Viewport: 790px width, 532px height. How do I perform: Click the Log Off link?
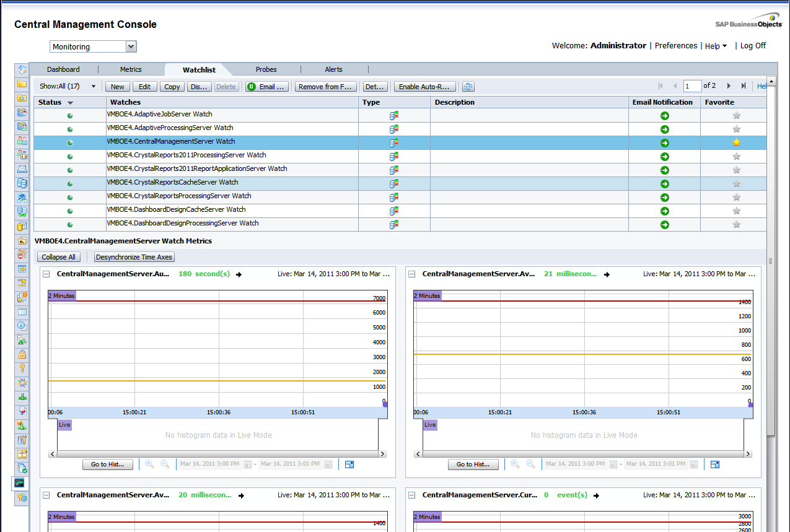point(753,46)
